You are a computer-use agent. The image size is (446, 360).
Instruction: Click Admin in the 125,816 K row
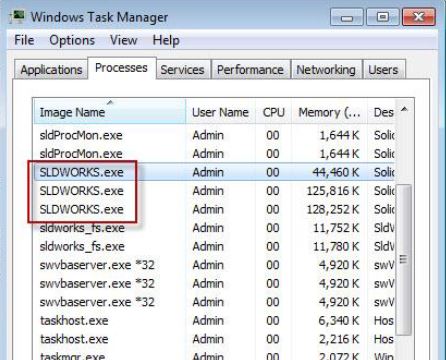208,191
